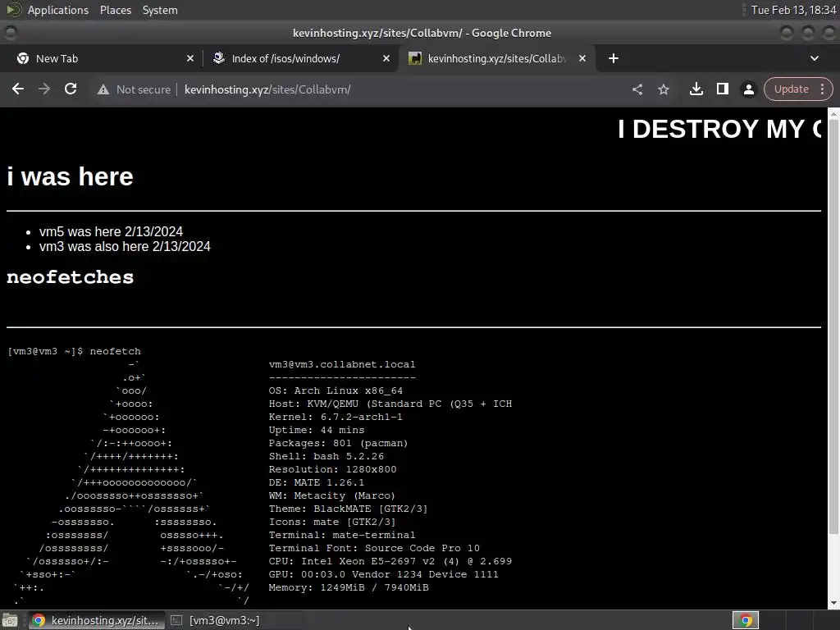Click scrollbar down arrow

pyautogui.click(x=833, y=603)
